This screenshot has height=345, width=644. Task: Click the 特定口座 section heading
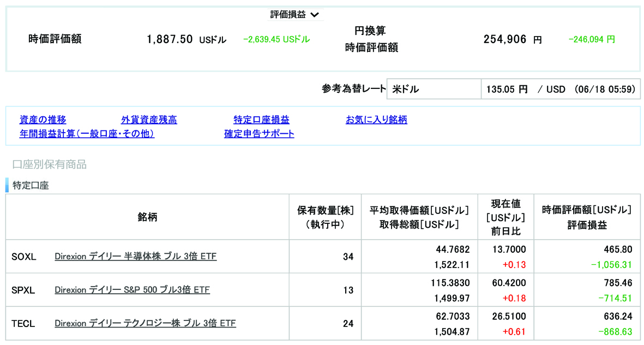(x=31, y=186)
